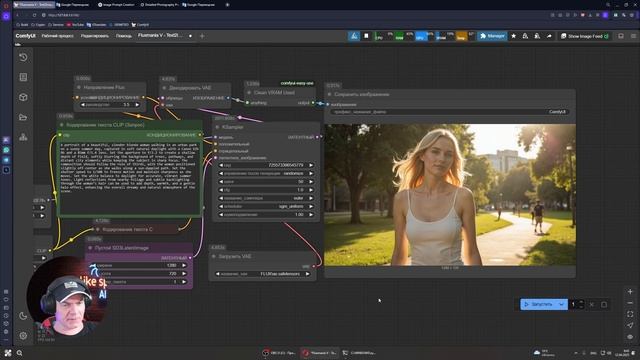Fit view to canvas icon
This screenshot has height=360, width=640.
click(630, 314)
